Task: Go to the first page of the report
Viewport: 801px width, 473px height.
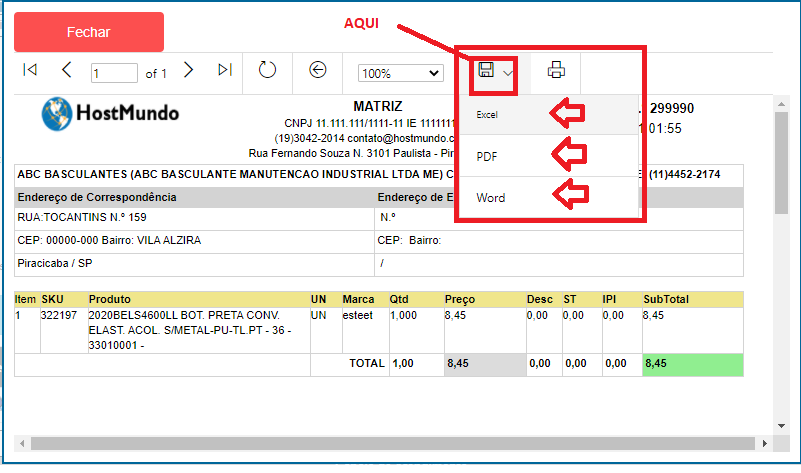Action: point(30,69)
